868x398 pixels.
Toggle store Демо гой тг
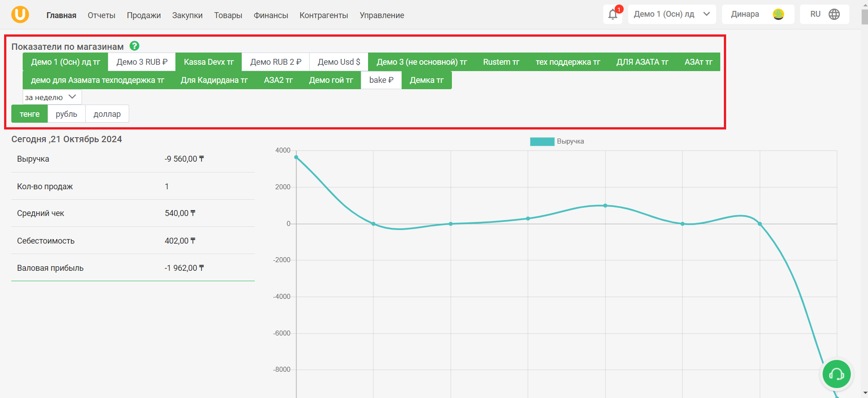point(331,80)
